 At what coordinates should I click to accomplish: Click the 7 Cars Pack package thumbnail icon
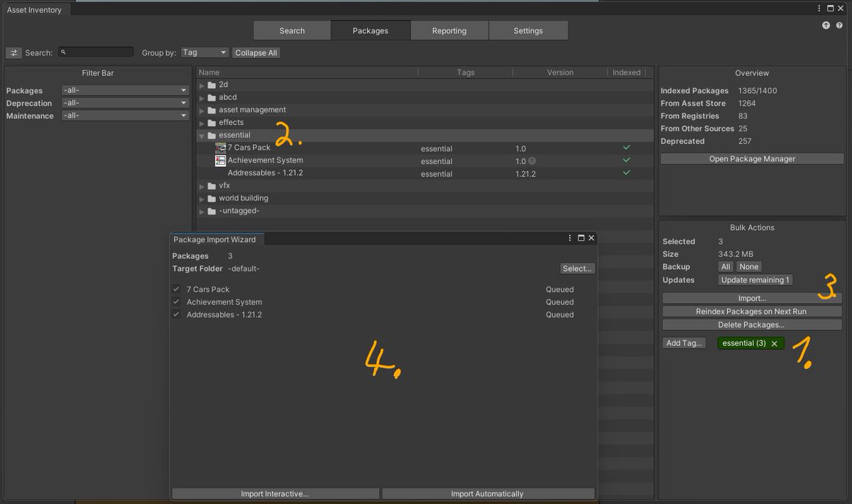(219, 148)
